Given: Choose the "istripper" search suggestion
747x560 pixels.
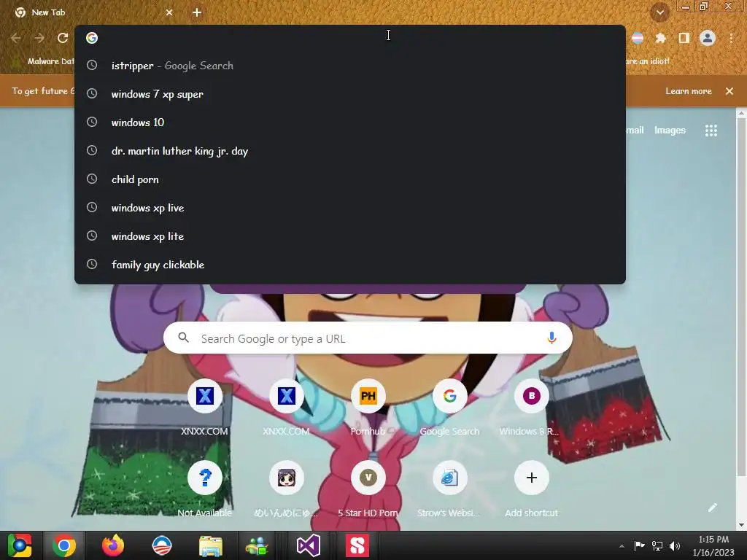Looking at the screenshot, I should (350, 66).
